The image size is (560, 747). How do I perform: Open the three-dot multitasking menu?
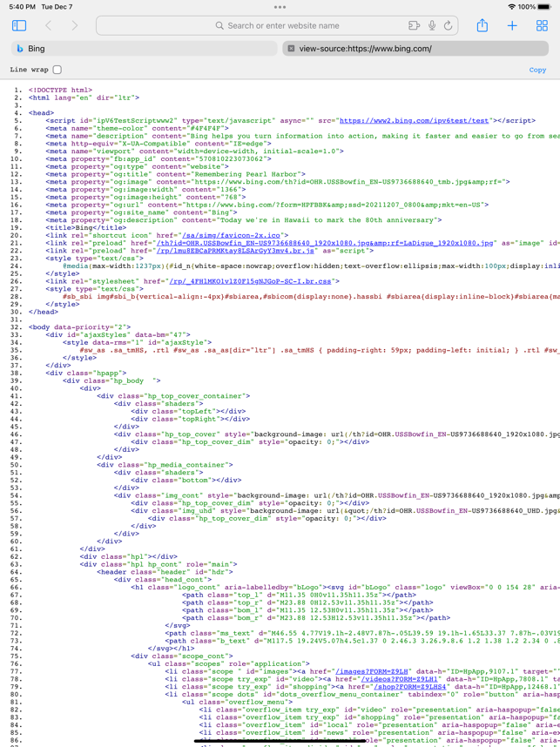280,7
